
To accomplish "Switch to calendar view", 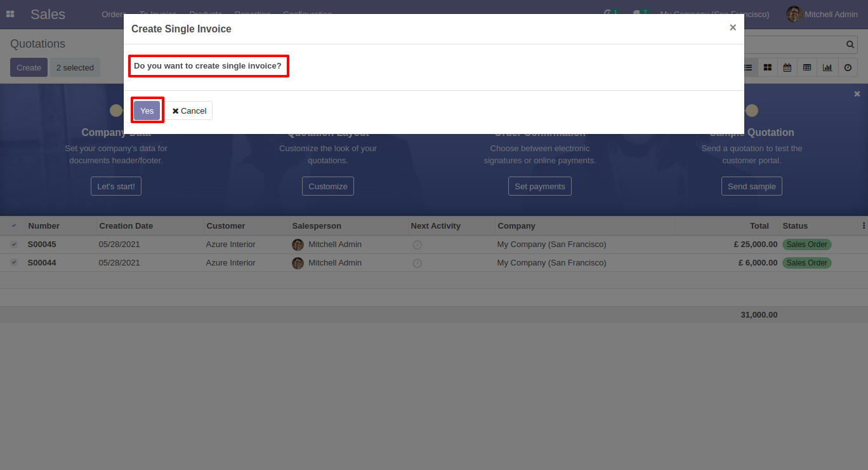I will tap(787, 67).
